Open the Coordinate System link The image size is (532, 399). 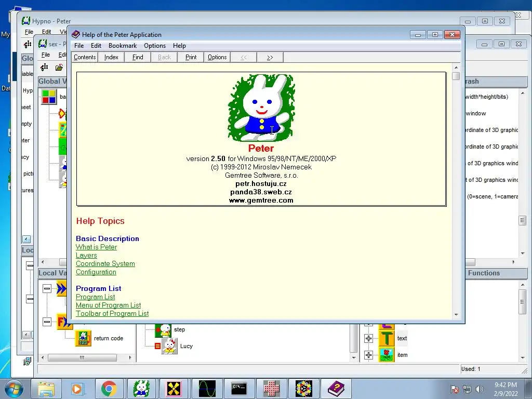point(105,263)
